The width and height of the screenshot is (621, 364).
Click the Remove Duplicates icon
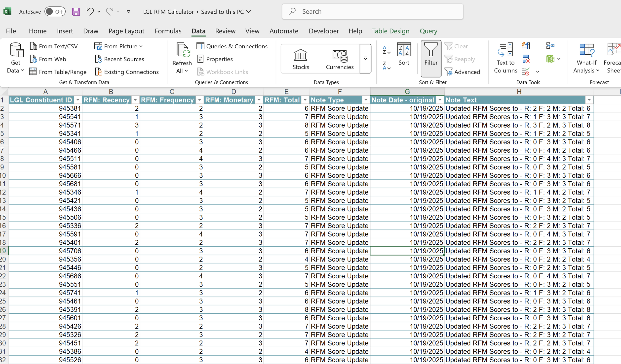click(x=526, y=59)
